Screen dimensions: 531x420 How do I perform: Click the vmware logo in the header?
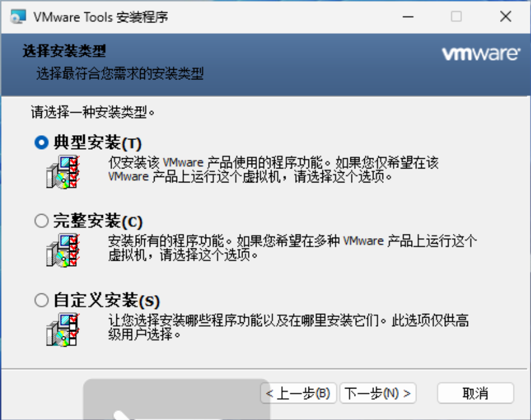(x=481, y=54)
